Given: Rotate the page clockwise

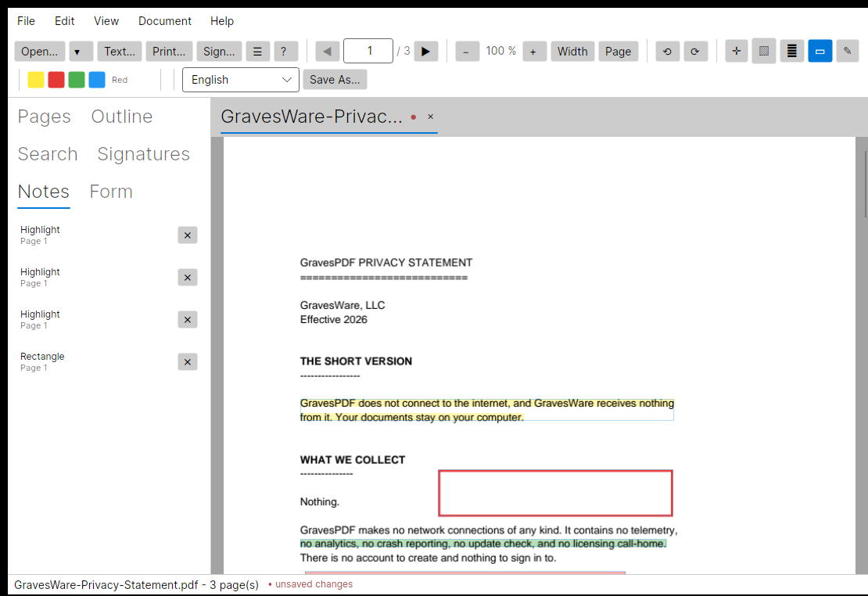Looking at the screenshot, I should (x=695, y=52).
